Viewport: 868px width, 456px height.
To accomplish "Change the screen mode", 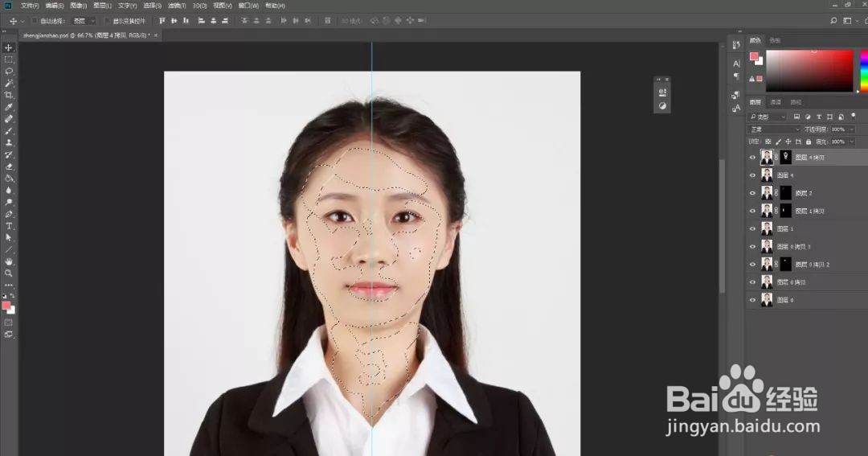I will (8, 335).
